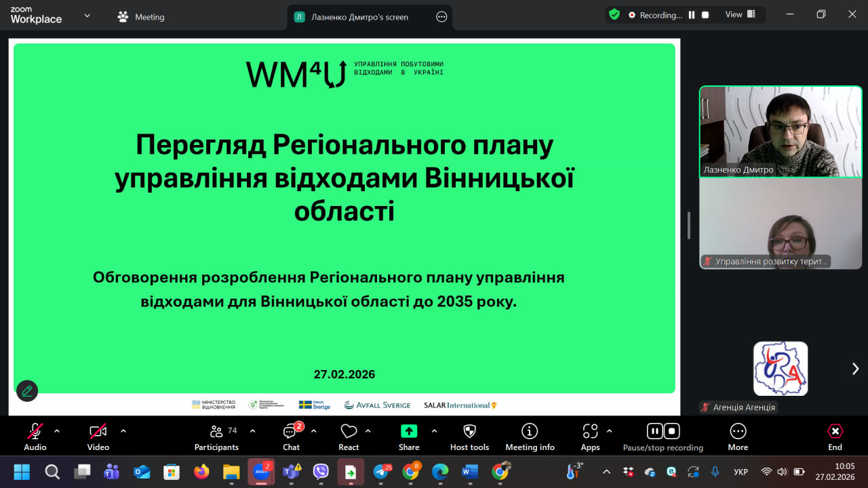
Task: Open Meeting info
Action: [x=530, y=432]
